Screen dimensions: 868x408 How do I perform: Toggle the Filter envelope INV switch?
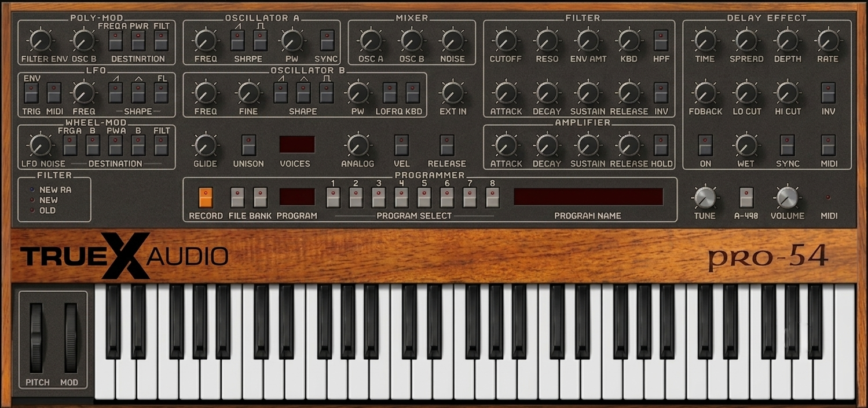point(661,93)
